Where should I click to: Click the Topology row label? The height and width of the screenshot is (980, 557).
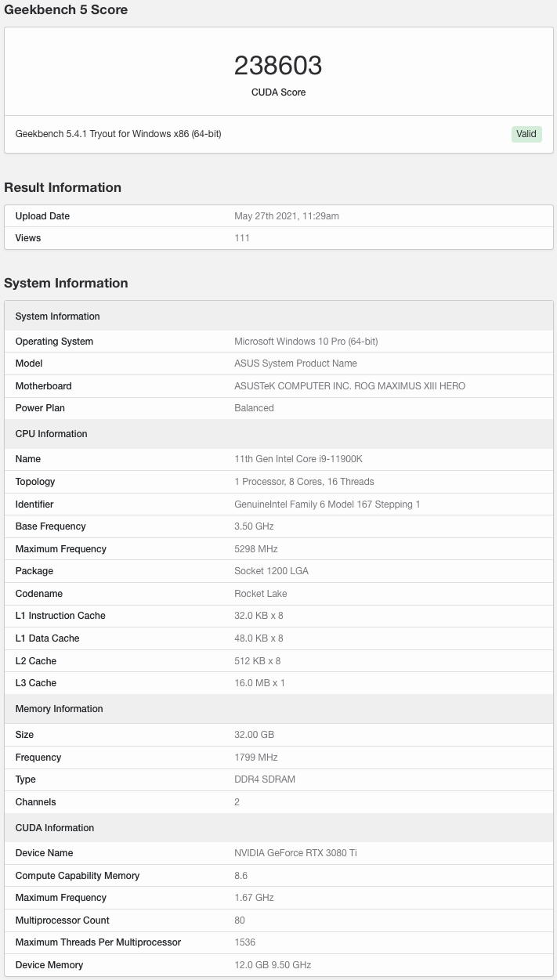click(35, 482)
